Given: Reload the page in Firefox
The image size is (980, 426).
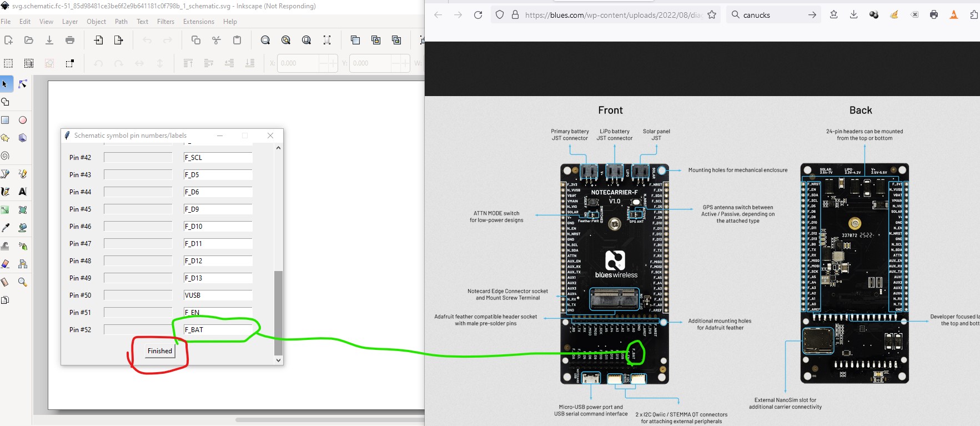Looking at the screenshot, I should [x=478, y=15].
